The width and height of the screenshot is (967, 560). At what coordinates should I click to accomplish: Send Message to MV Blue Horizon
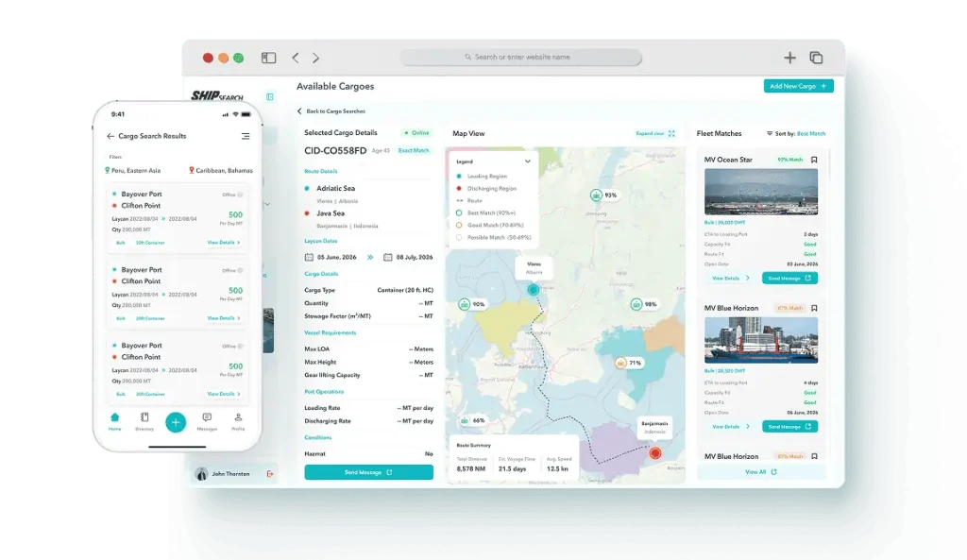coord(789,427)
